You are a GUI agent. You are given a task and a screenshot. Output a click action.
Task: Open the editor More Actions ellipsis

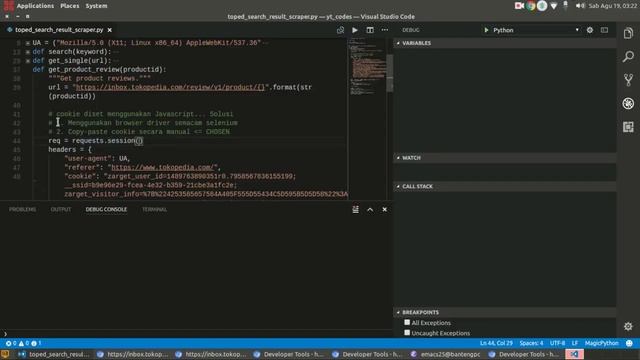[x=384, y=30]
